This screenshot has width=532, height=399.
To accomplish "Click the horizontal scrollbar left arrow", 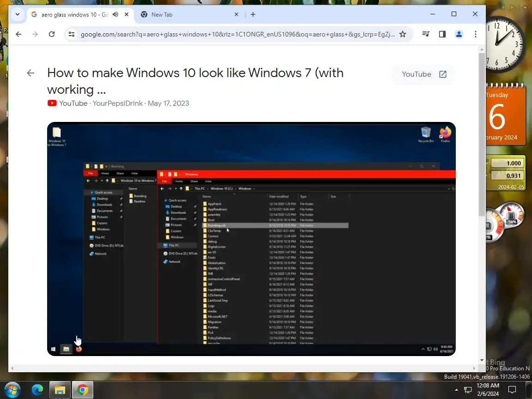I will 12,368.
